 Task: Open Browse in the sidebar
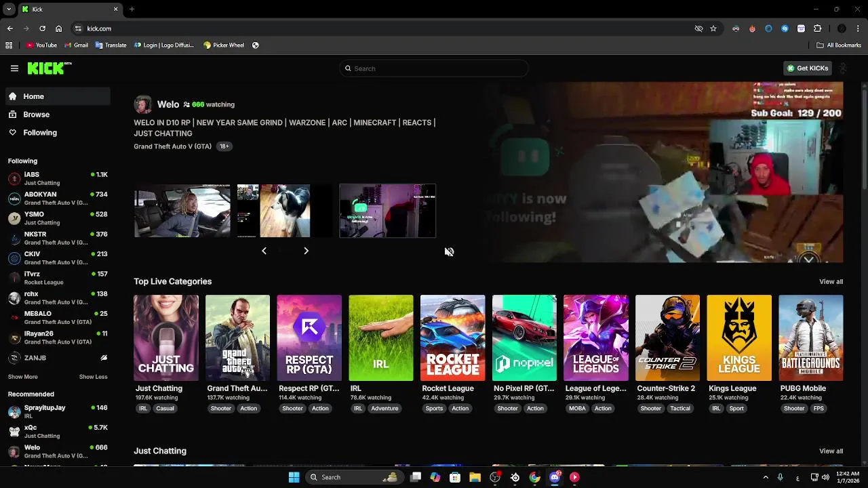(58, 115)
